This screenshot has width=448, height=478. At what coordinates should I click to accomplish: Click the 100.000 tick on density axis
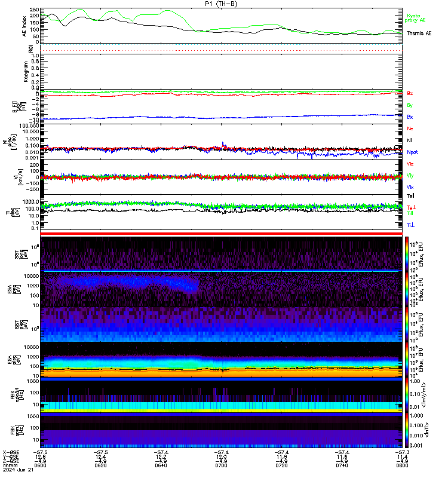(x=29, y=125)
